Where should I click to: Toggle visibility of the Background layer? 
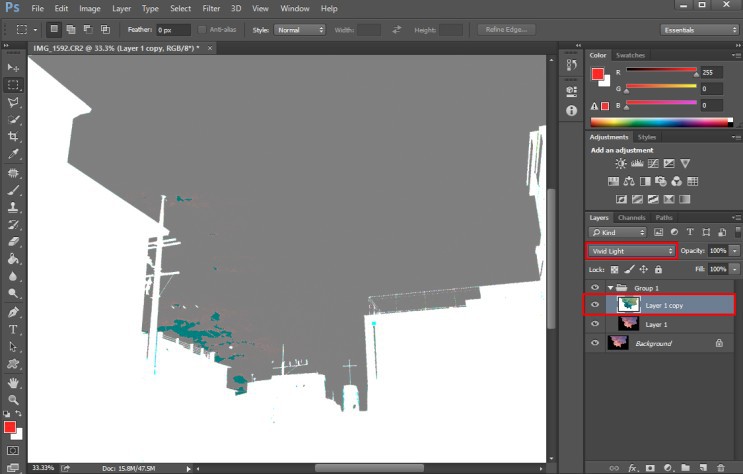click(x=595, y=343)
